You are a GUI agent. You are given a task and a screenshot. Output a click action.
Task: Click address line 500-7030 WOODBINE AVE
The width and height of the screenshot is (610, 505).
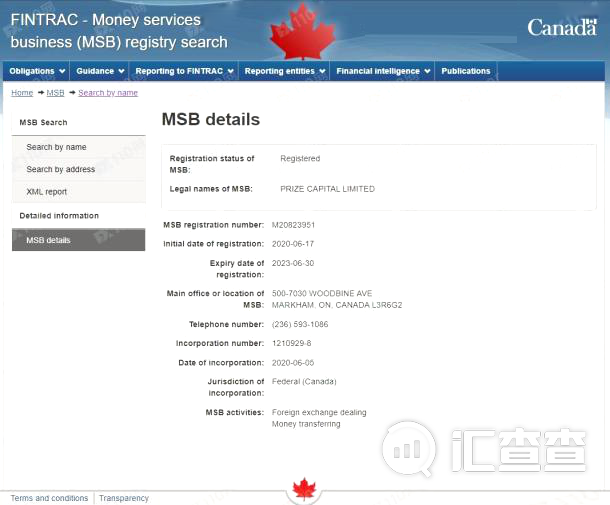pos(322,293)
